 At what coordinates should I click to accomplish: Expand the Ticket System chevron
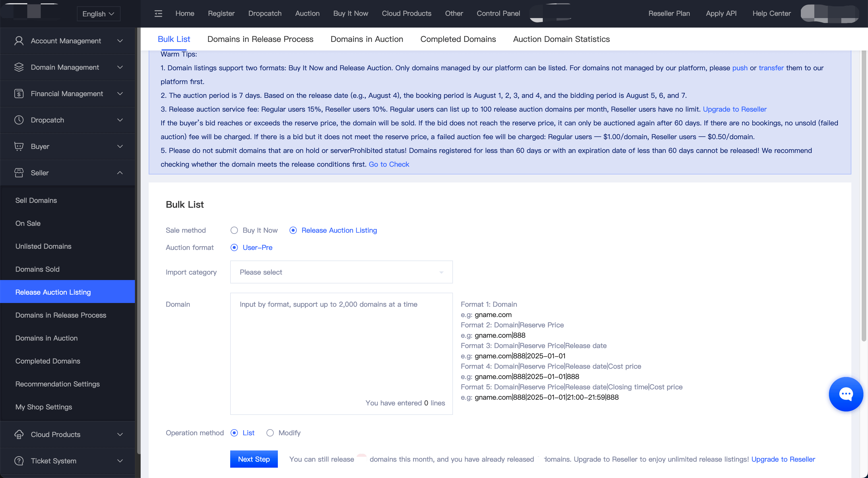[120, 460]
